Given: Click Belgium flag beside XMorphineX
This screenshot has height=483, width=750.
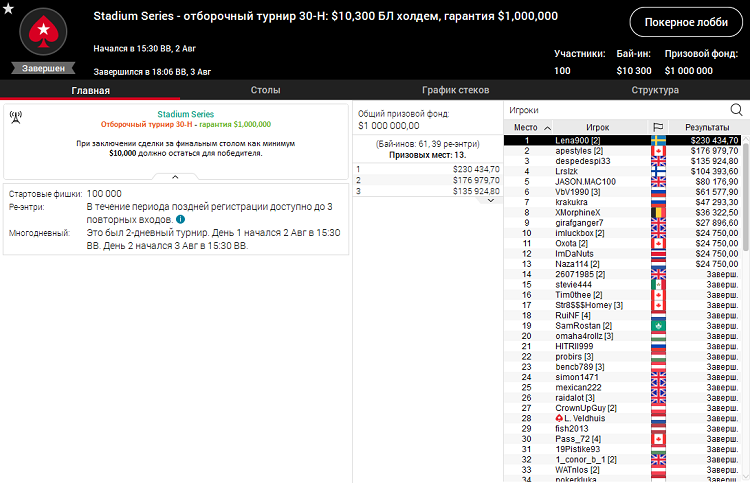Looking at the screenshot, I should pyautogui.click(x=658, y=212).
